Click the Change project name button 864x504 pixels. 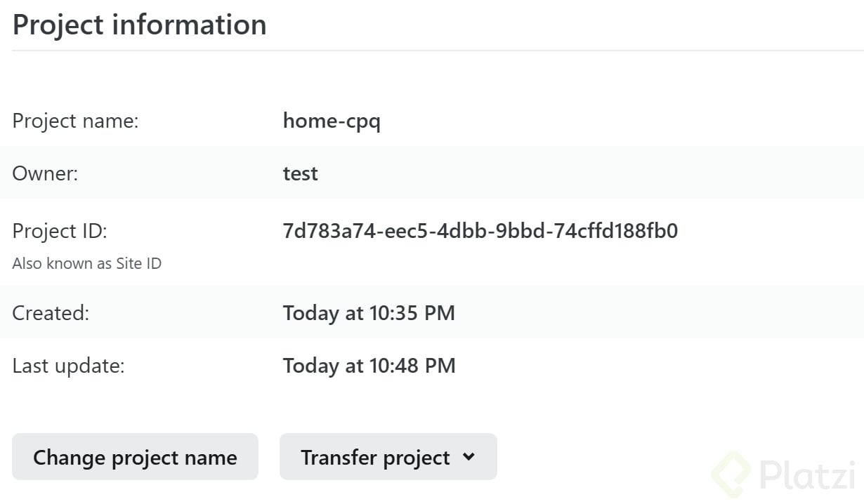pos(135,458)
